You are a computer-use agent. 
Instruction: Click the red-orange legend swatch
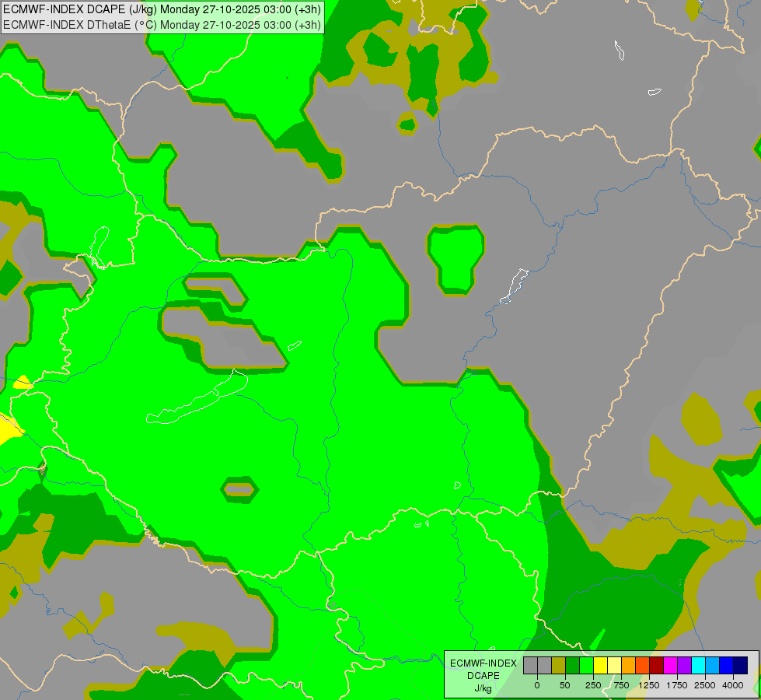[x=643, y=665]
